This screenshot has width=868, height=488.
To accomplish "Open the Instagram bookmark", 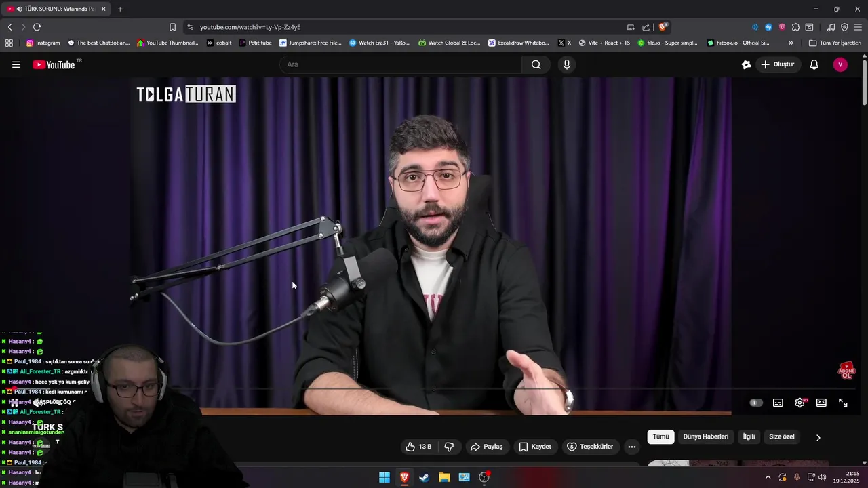I will coord(43,43).
